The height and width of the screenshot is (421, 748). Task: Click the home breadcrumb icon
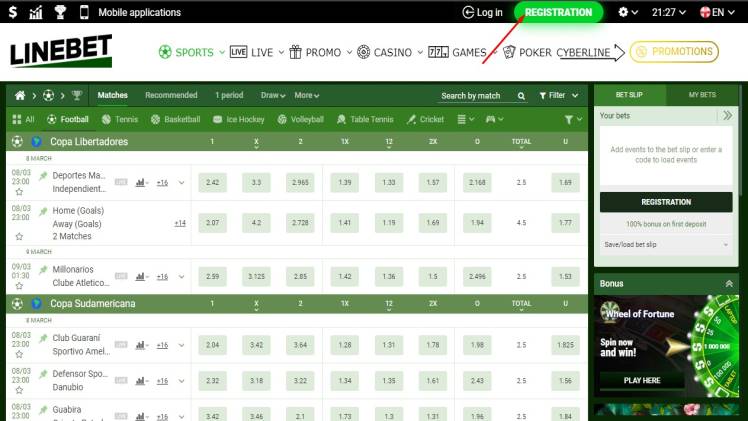click(20, 95)
